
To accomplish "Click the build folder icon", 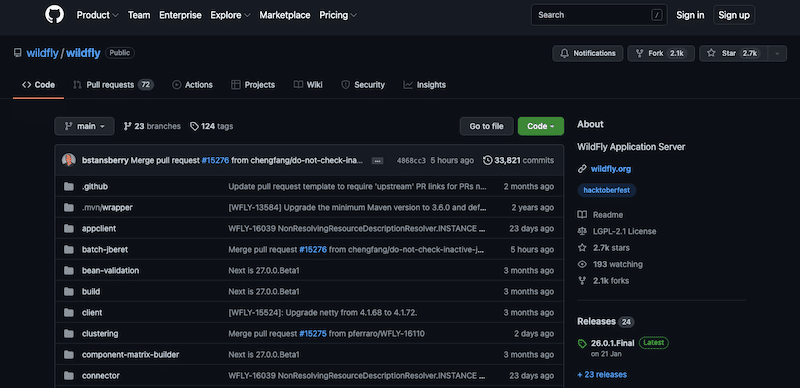I will [69, 292].
